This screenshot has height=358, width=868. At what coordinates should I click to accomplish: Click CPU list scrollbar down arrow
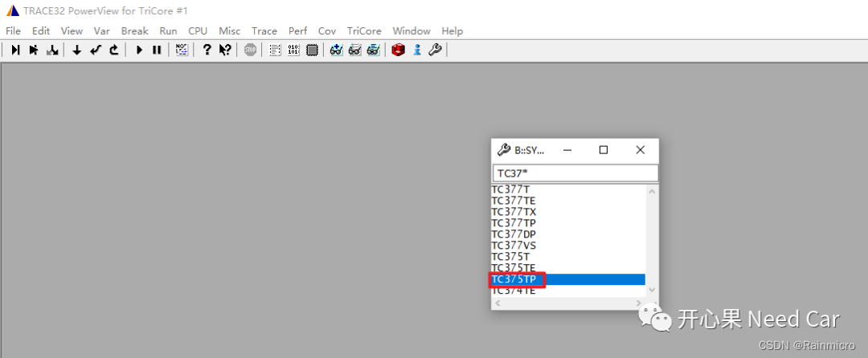pos(652,290)
